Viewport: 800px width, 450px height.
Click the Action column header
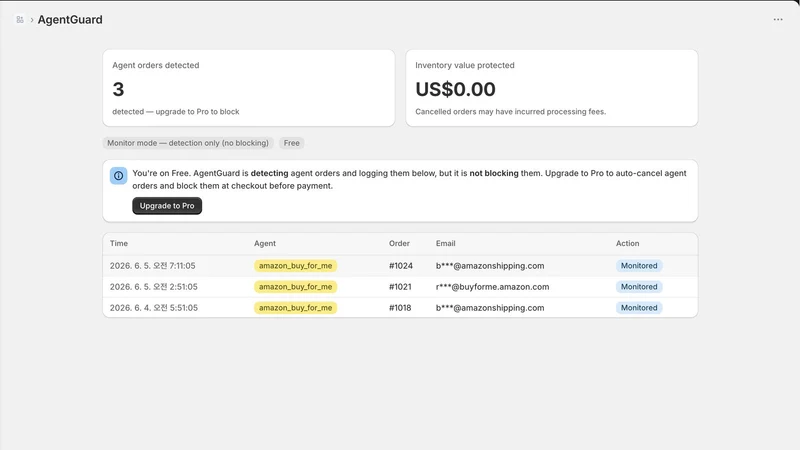pyautogui.click(x=627, y=243)
